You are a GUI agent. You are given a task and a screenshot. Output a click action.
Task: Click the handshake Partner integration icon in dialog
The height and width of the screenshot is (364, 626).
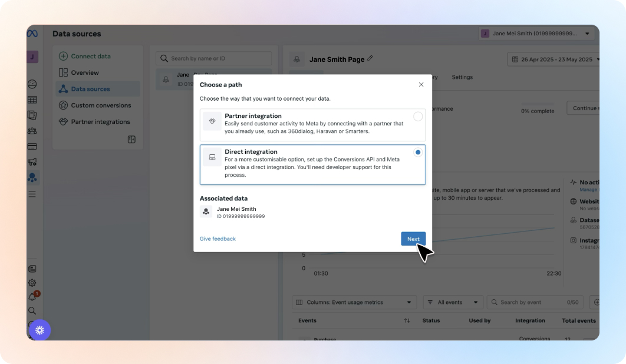click(x=212, y=121)
